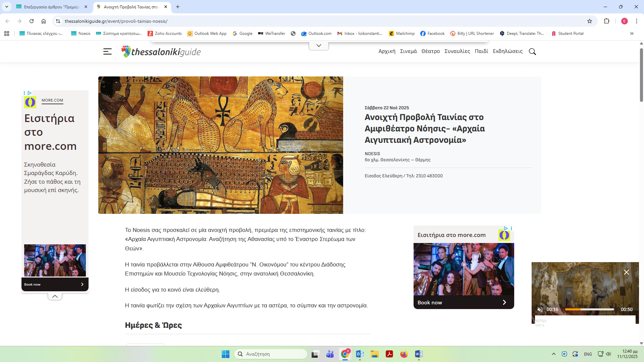
Task: Open the hamburger menu on thessalonikiguide
Action: point(107,52)
